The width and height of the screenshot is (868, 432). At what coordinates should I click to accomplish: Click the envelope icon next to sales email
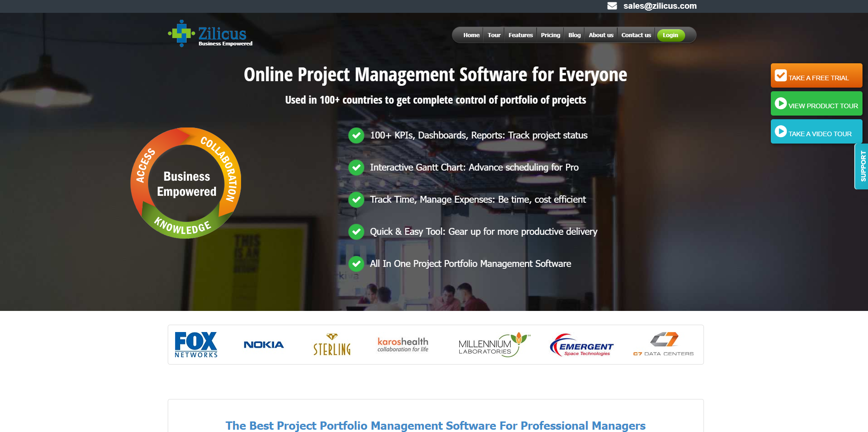612,6
